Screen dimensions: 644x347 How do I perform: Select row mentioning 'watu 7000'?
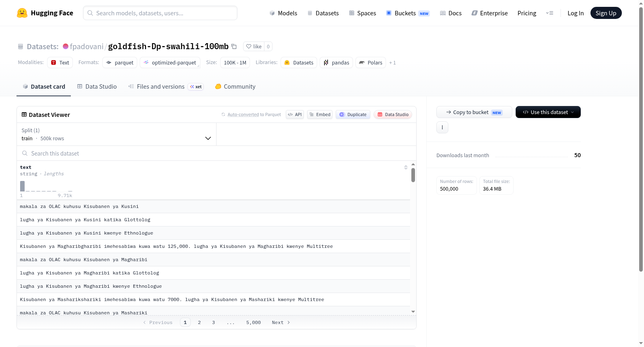[213, 299]
